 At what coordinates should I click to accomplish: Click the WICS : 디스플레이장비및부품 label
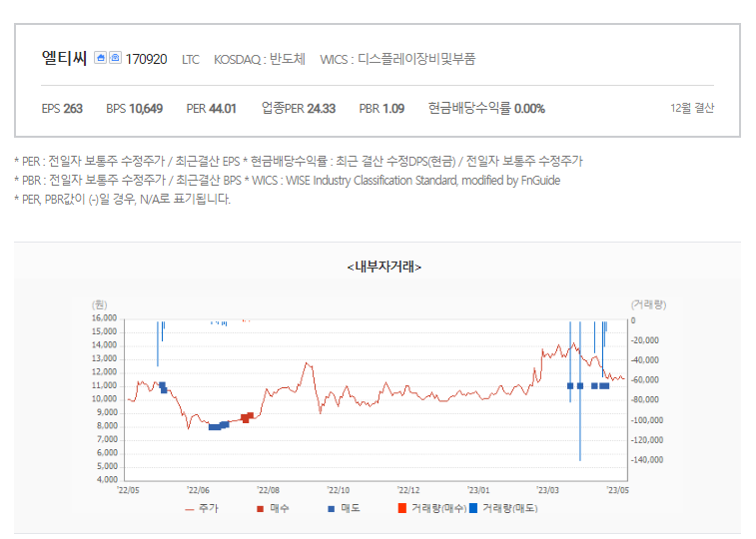(x=397, y=59)
